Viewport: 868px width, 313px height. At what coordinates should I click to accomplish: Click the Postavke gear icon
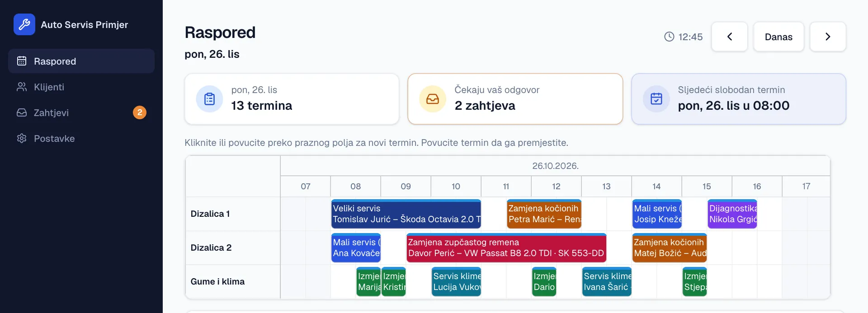22,138
